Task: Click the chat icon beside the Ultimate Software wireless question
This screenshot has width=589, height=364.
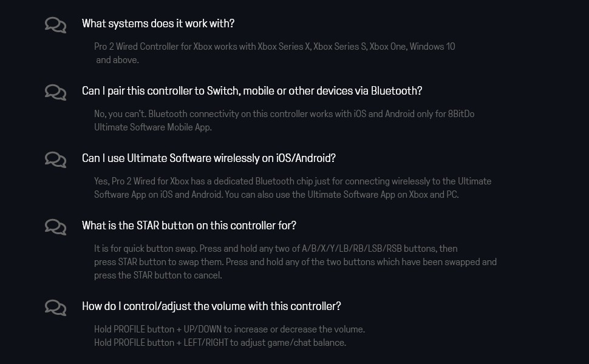Action: click(x=55, y=160)
